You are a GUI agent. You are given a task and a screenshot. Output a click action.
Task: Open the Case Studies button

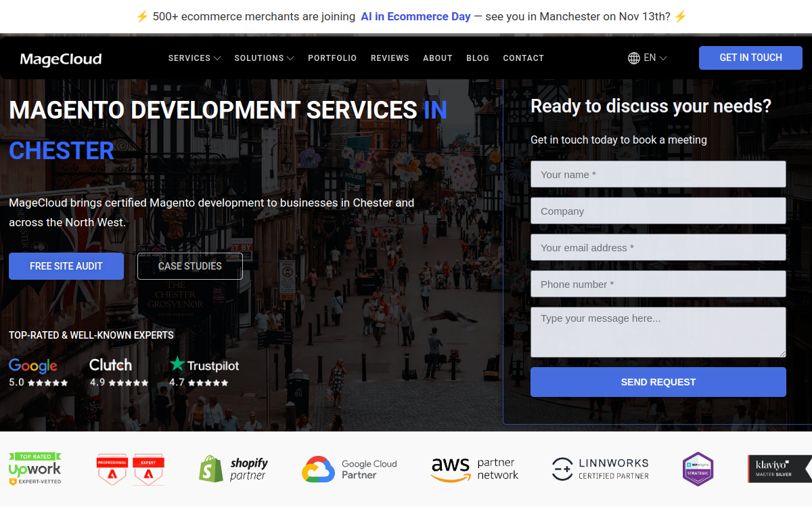click(x=190, y=266)
